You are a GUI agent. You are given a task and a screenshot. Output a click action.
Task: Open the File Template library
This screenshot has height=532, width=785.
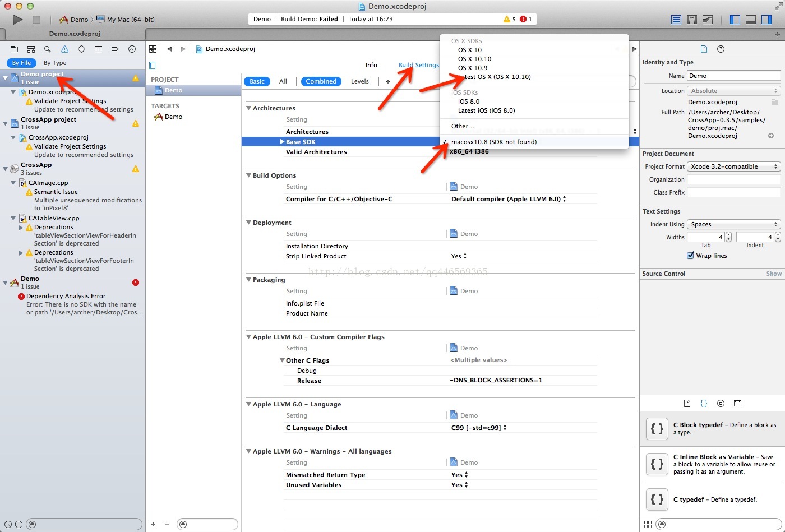pyautogui.click(x=687, y=403)
